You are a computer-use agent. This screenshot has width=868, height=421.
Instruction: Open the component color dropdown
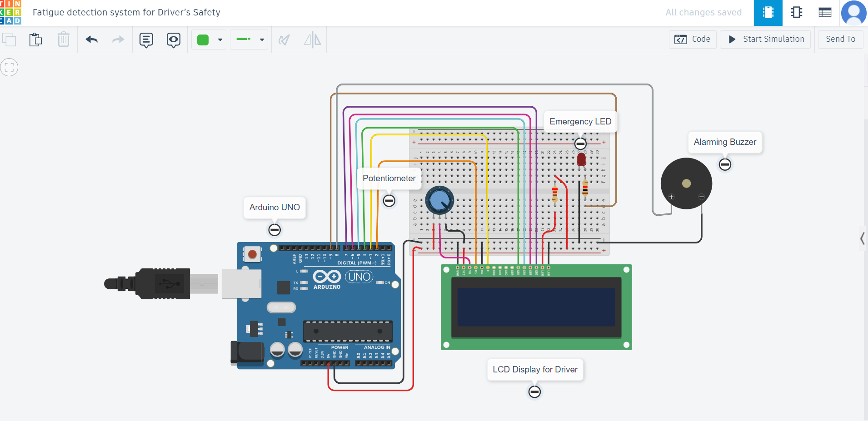pos(219,40)
